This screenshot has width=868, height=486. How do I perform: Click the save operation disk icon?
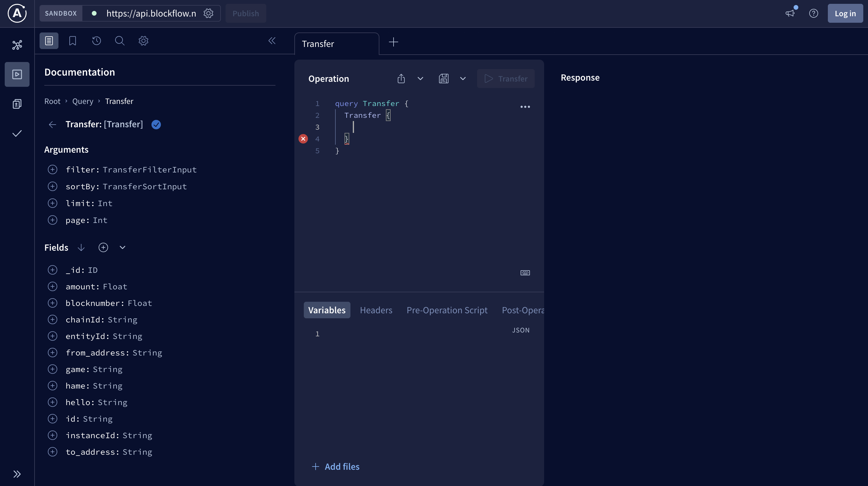pos(443,79)
